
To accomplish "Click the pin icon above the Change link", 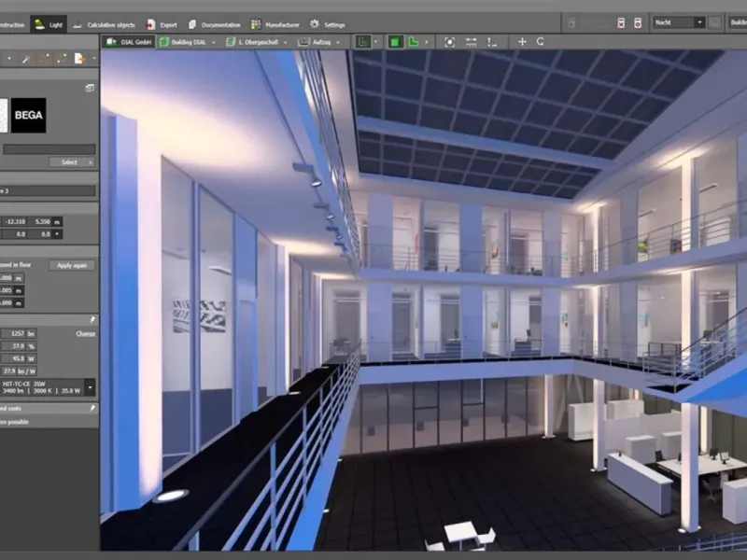I will (92, 319).
